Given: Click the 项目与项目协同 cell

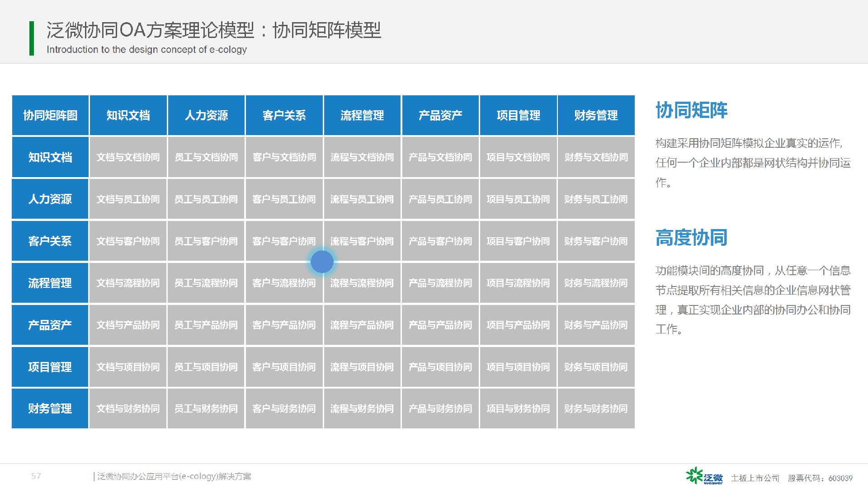Looking at the screenshot, I should tap(518, 367).
